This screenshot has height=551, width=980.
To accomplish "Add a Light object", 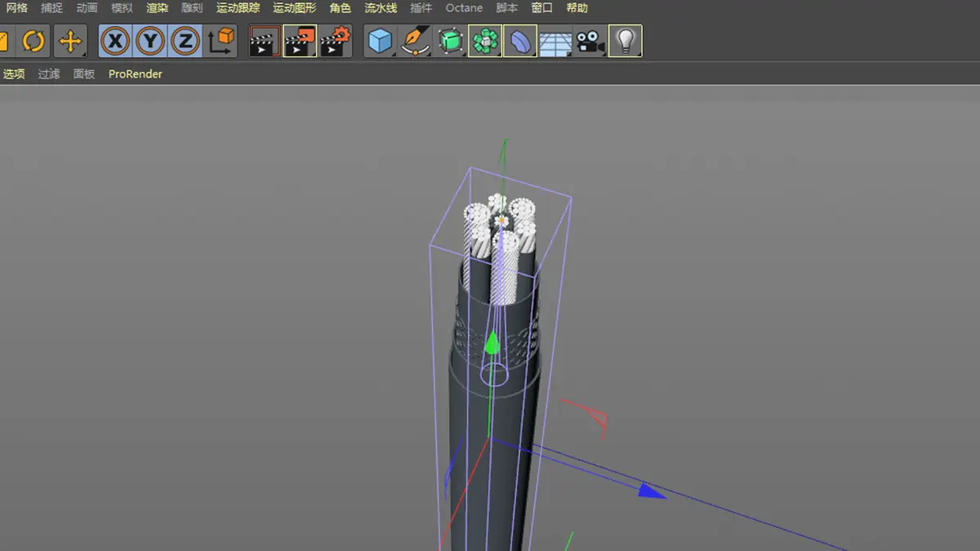I will pyautogui.click(x=626, y=41).
